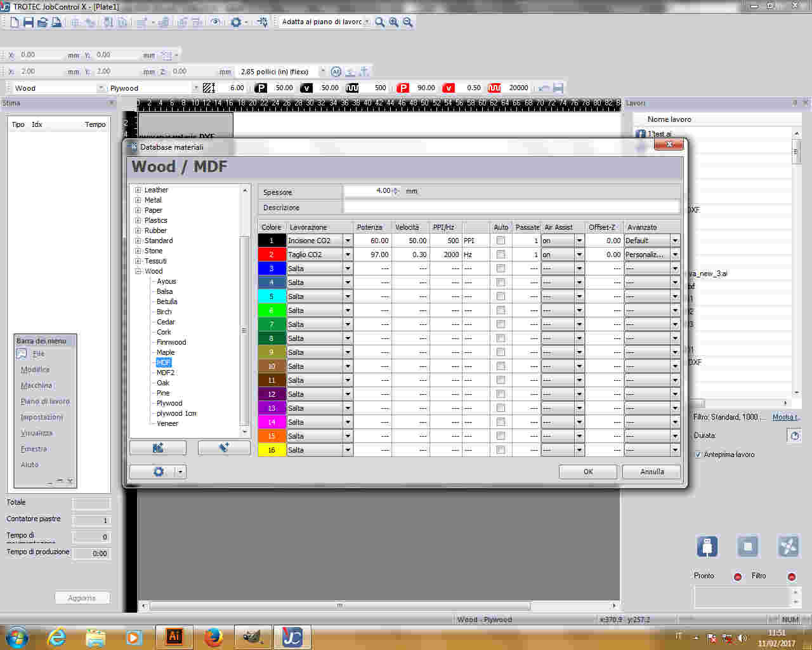The width and height of the screenshot is (812, 650).
Task: Click the Spessore stepper arrows
Action: [396, 191]
